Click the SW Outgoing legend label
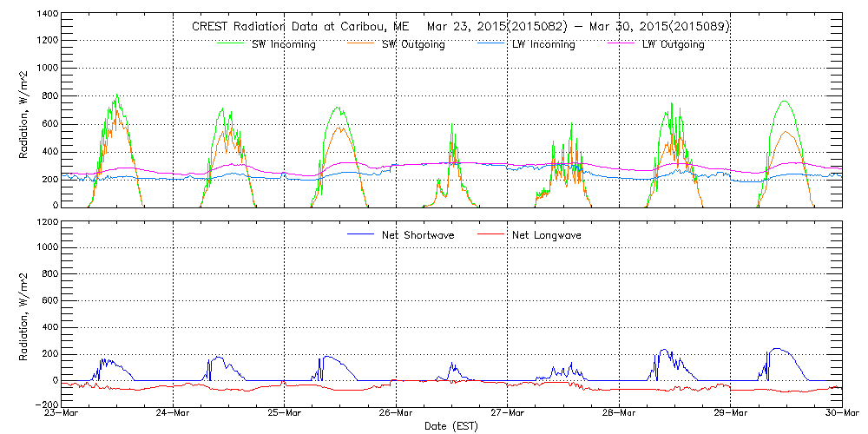This screenshot has height=434, width=868. [x=413, y=44]
